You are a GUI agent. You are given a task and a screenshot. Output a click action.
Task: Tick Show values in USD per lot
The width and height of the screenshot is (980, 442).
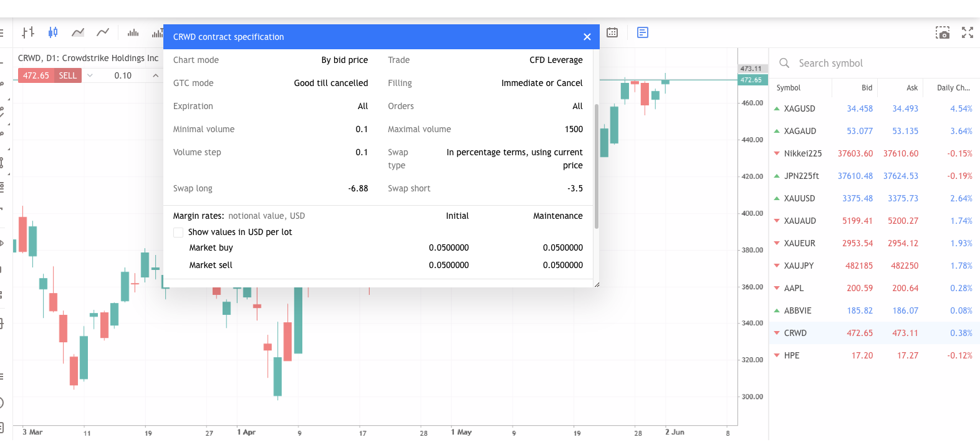178,232
